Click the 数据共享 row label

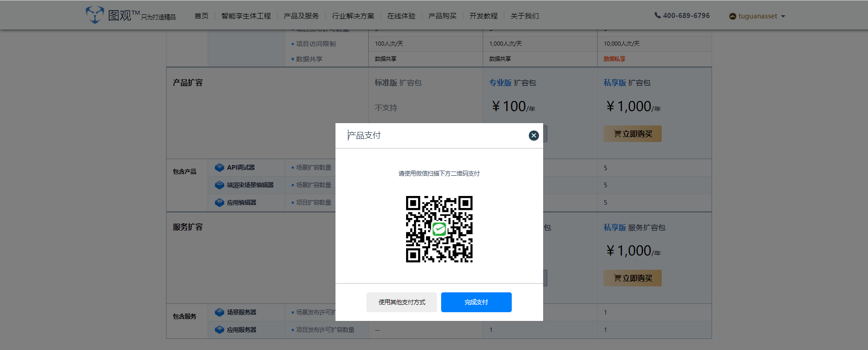click(309, 59)
